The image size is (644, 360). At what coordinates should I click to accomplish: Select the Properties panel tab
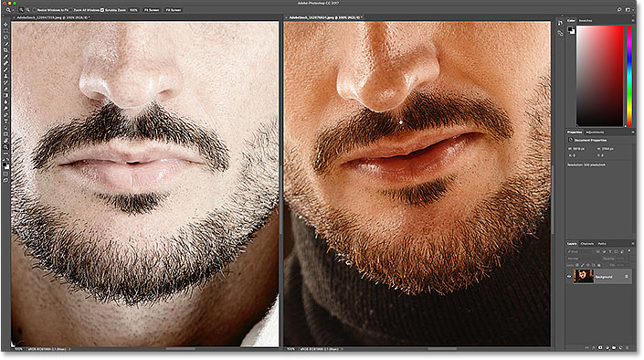point(575,132)
